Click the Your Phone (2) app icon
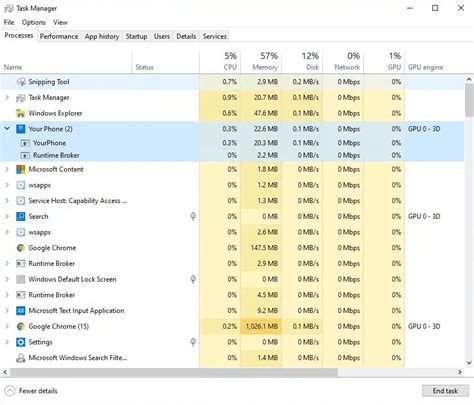474x405 pixels. tap(21, 129)
